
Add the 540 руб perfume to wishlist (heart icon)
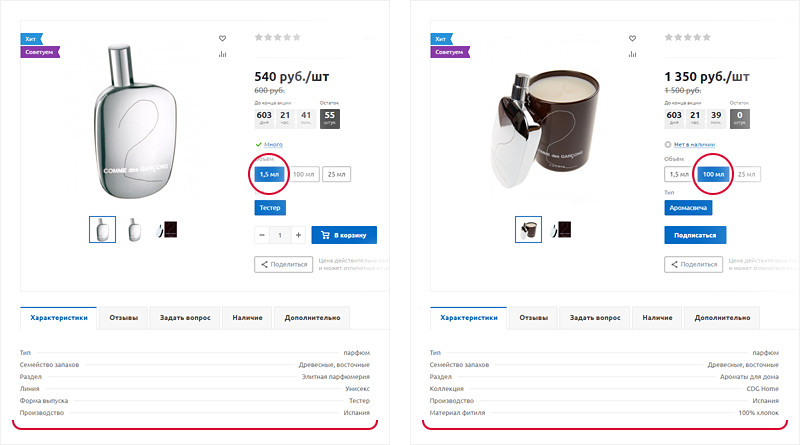(223, 39)
